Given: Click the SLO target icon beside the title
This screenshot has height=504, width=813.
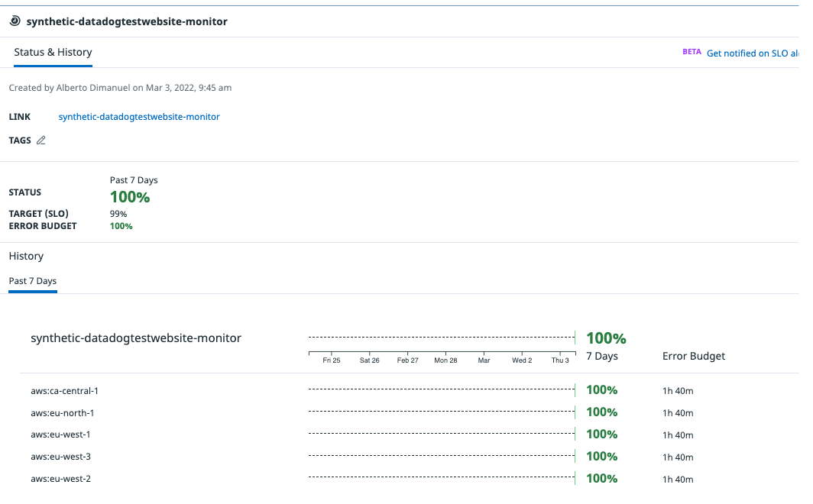Looking at the screenshot, I should tap(14, 21).
